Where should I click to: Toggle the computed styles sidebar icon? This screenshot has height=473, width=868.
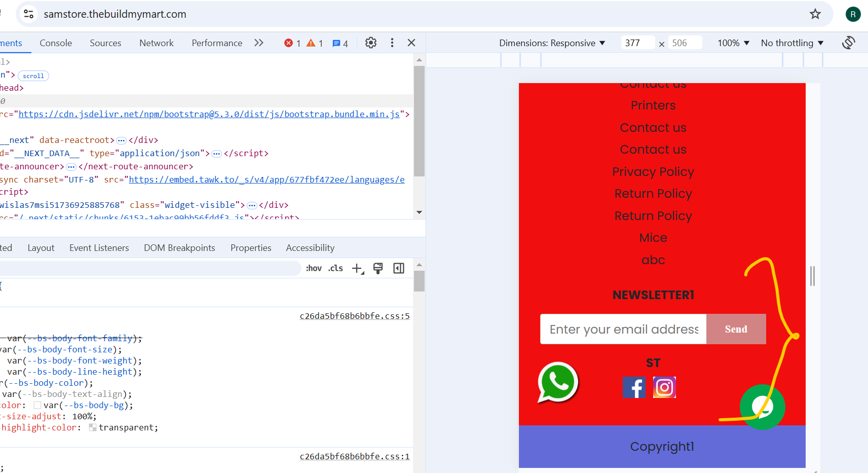399,268
